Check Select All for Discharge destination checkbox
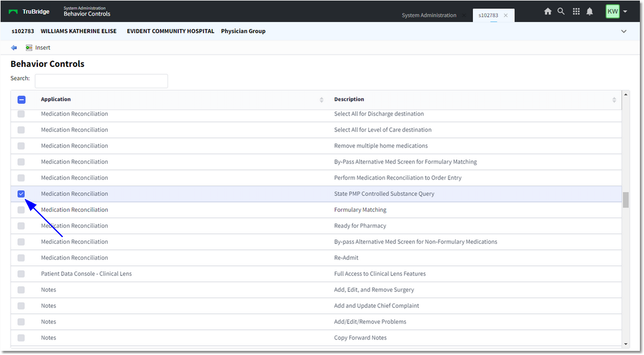 21,114
